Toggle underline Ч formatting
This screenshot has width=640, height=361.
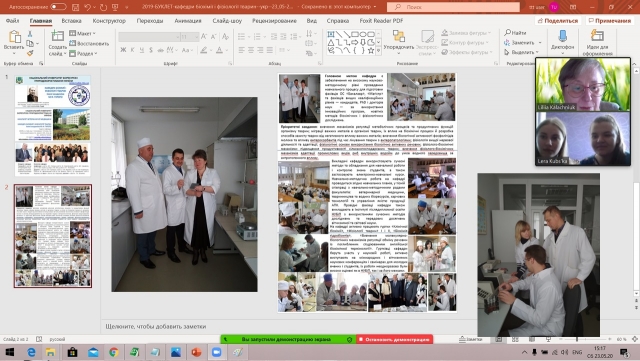pyautogui.click(x=142, y=50)
